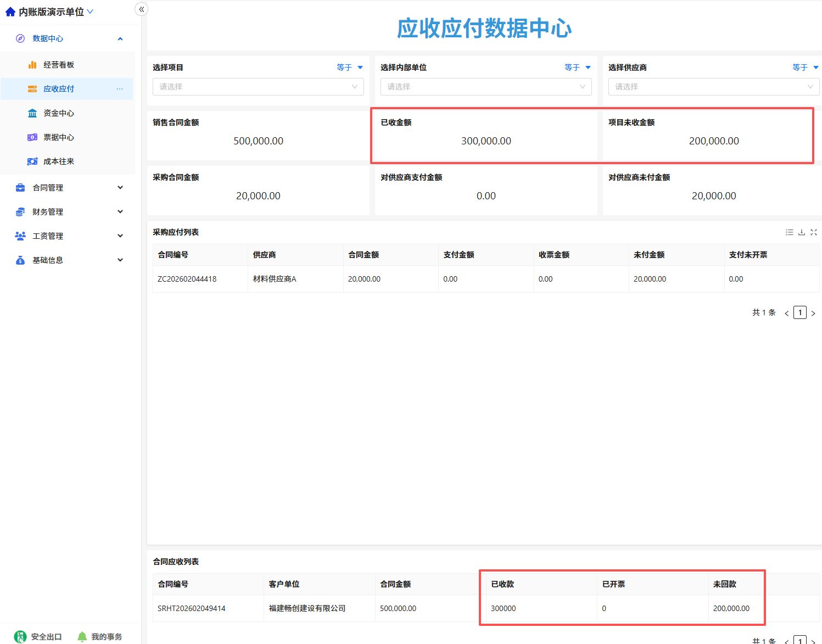Open 我的事务
This screenshot has height=644, width=822.
click(x=107, y=637)
